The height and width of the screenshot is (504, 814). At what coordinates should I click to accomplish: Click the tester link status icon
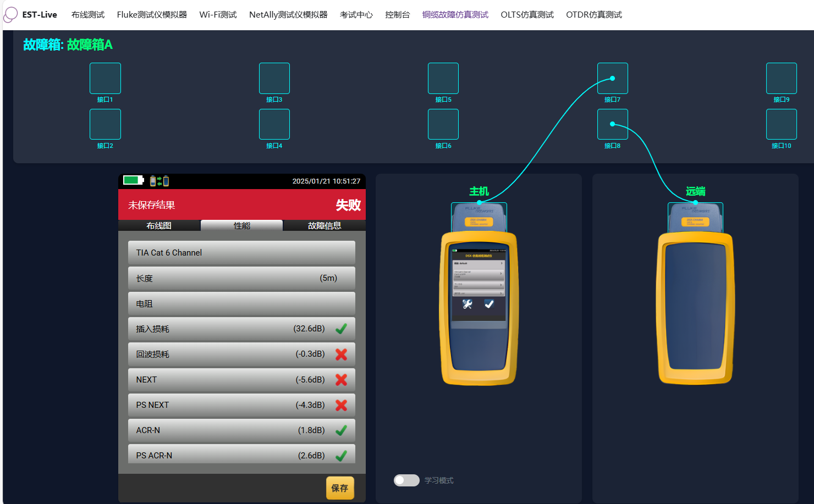coord(159,181)
